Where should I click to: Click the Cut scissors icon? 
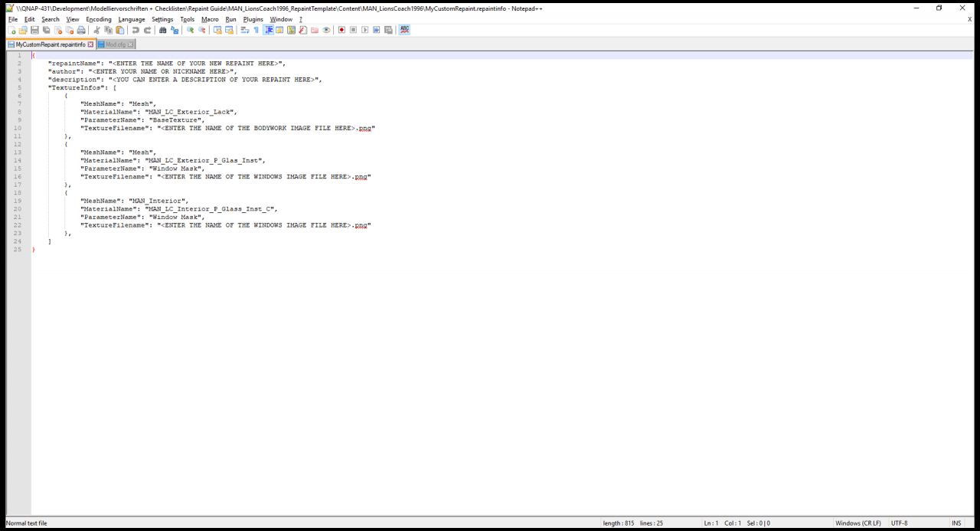click(96, 30)
